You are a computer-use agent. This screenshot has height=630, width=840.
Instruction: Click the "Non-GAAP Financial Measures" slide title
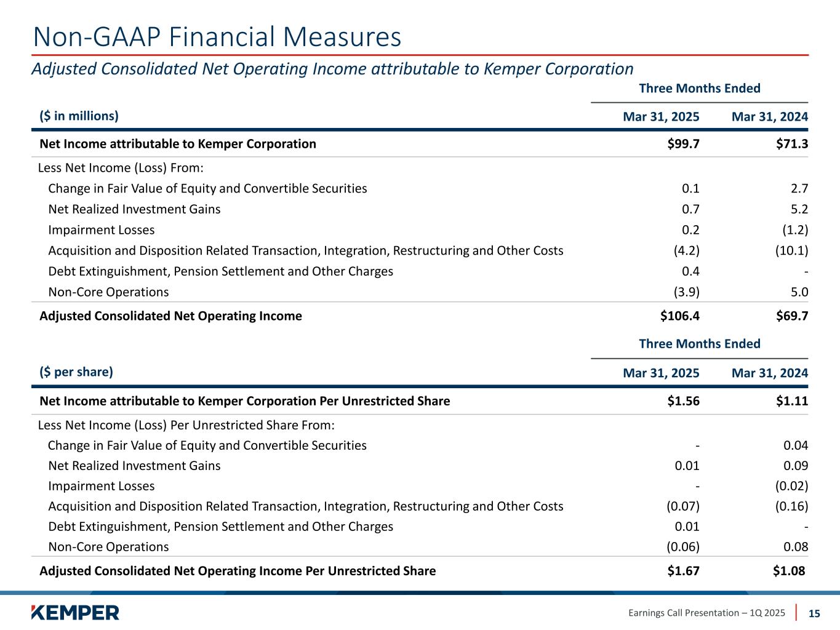click(x=217, y=37)
